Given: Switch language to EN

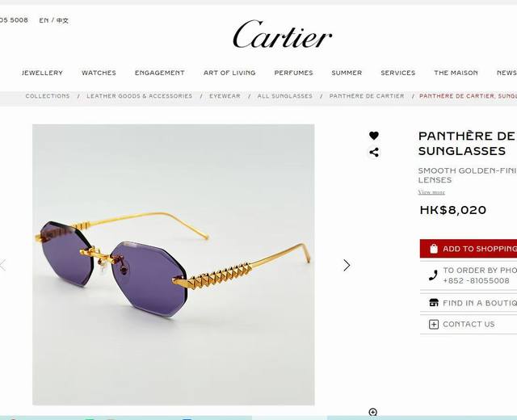Looking at the screenshot, I should click(x=44, y=20).
